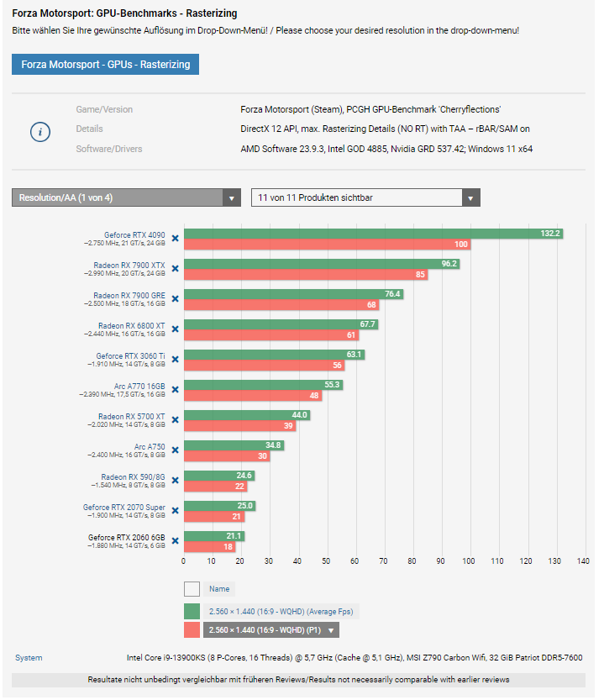Click the 'Forza Motorsport: GPU-Benchmarks - Rasterizing' heading
The height and width of the screenshot is (700, 604).
pos(124,13)
